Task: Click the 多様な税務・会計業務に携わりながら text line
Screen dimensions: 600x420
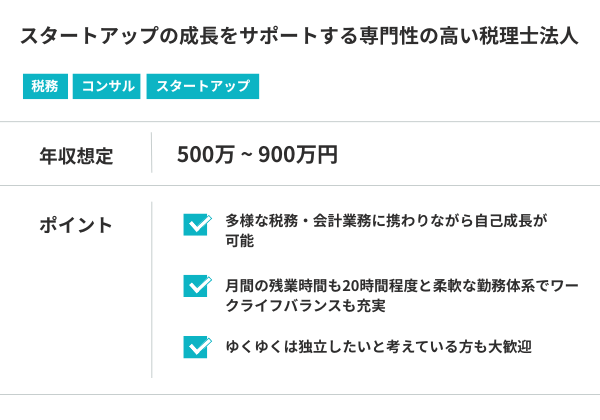Action: point(386,218)
